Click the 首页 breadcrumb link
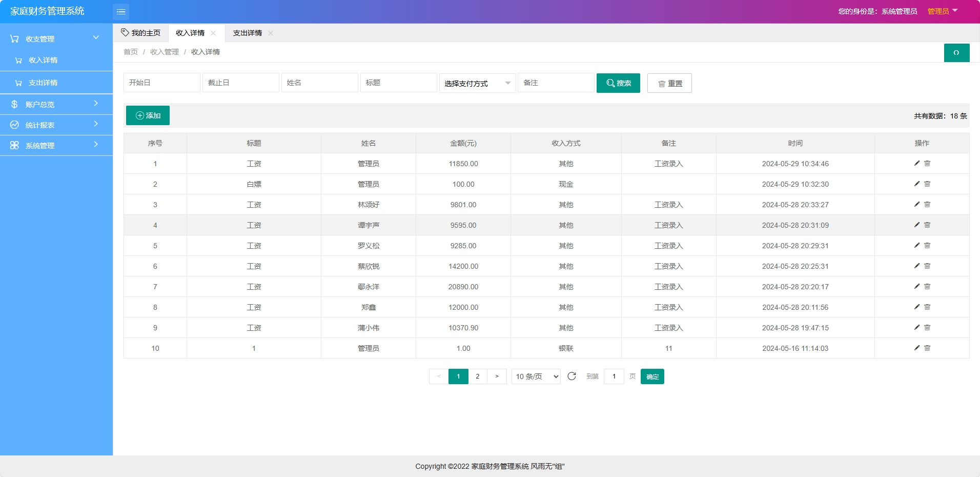The image size is (980, 477). coord(130,52)
